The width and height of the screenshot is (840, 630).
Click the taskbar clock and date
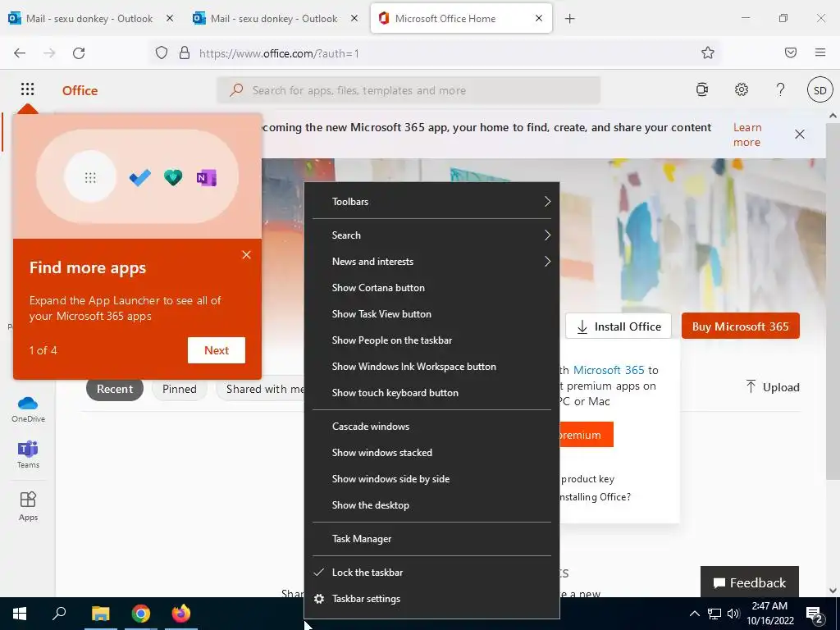pyautogui.click(x=769, y=614)
